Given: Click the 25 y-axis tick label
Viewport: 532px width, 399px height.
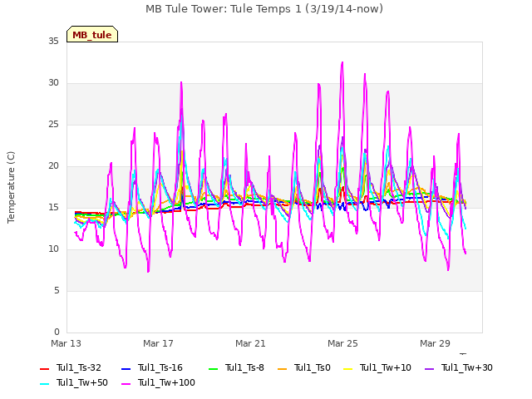Looking at the screenshot, I should 53,125.
